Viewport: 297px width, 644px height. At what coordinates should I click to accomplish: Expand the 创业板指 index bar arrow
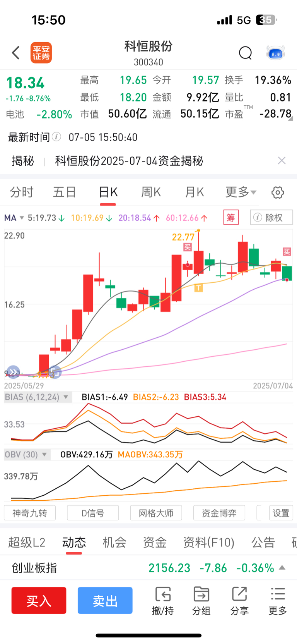pyautogui.click(x=282, y=568)
